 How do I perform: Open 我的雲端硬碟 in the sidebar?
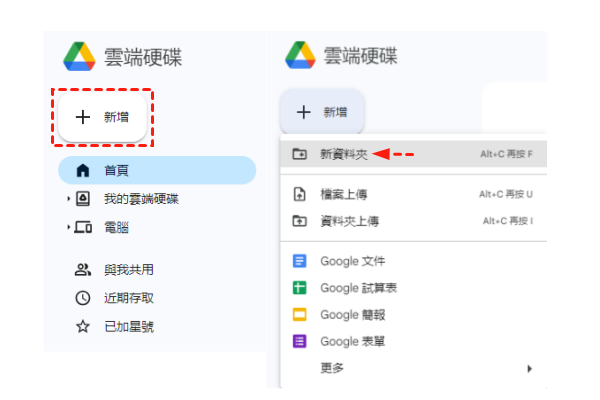click(141, 199)
